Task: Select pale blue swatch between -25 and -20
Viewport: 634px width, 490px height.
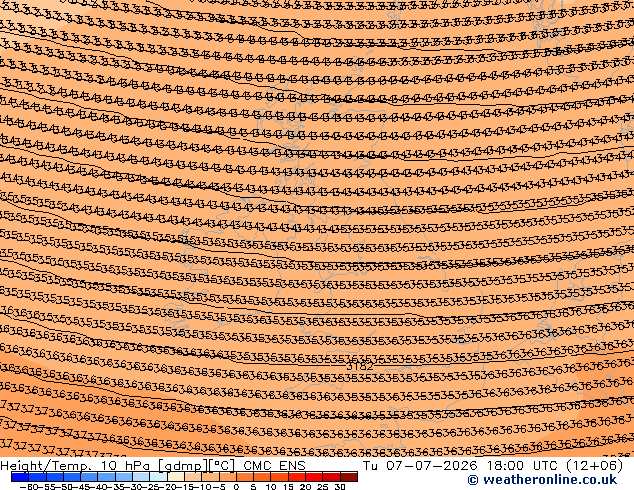Action: [158, 477]
